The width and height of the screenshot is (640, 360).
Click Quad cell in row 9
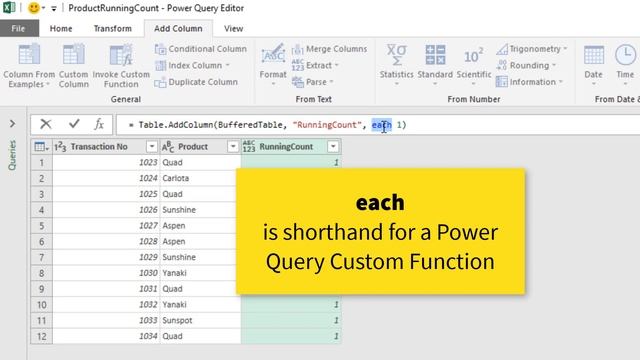[x=200, y=289]
